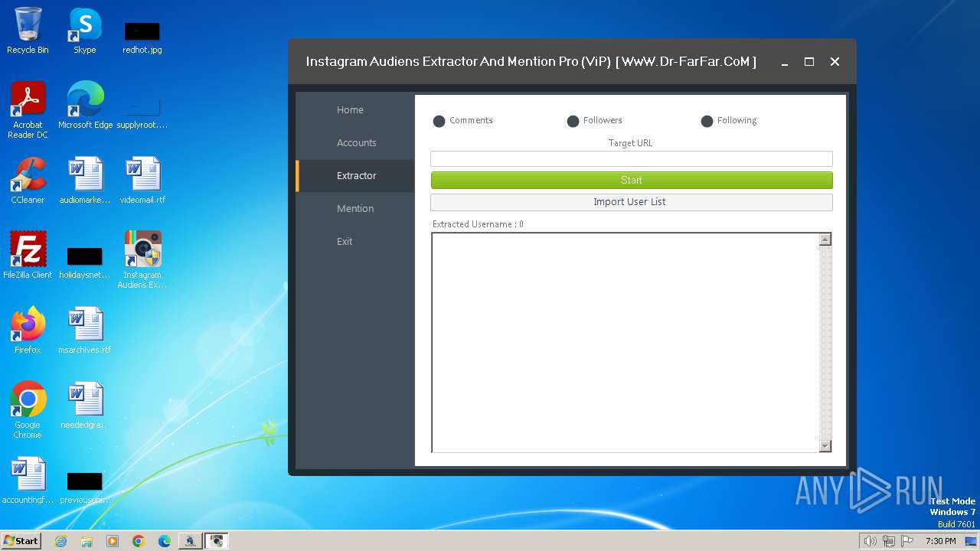Open the Accounts section
This screenshot has width=980, height=551.
(x=355, y=143)
